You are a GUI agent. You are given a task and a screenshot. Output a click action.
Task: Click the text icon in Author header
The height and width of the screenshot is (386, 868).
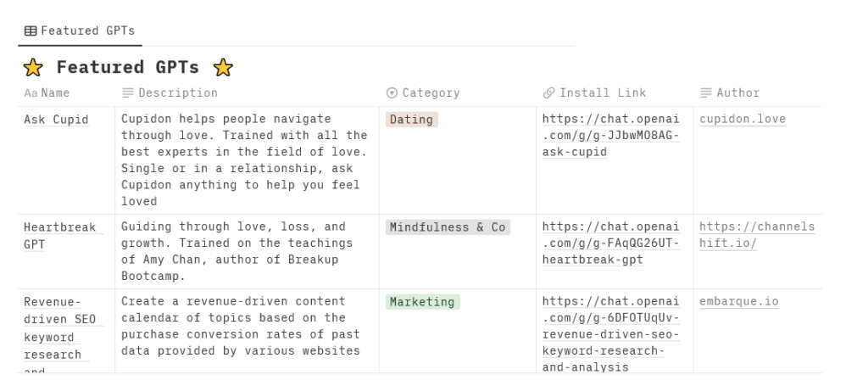[x=706, y=93]
